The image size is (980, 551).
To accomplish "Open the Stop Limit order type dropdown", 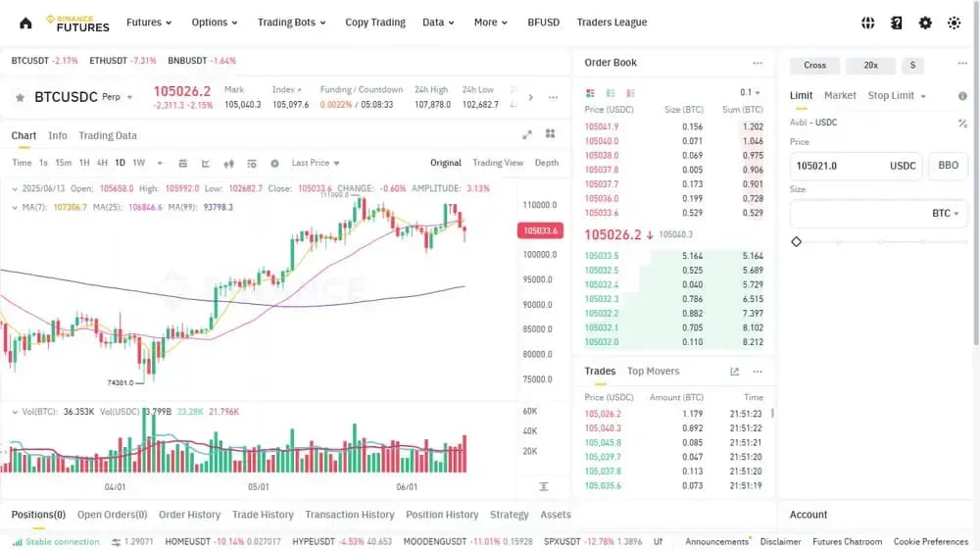I will pyautogui.click(x=897, y=96).
